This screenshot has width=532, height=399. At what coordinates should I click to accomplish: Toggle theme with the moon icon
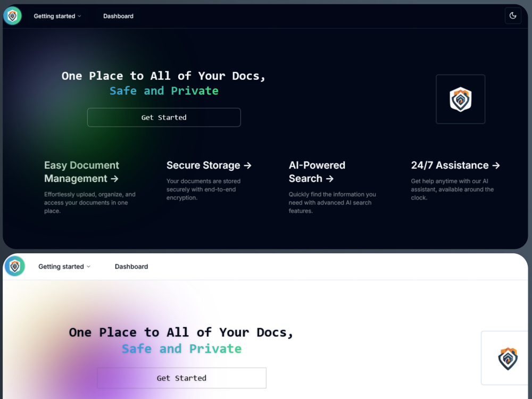coord(513,15)
